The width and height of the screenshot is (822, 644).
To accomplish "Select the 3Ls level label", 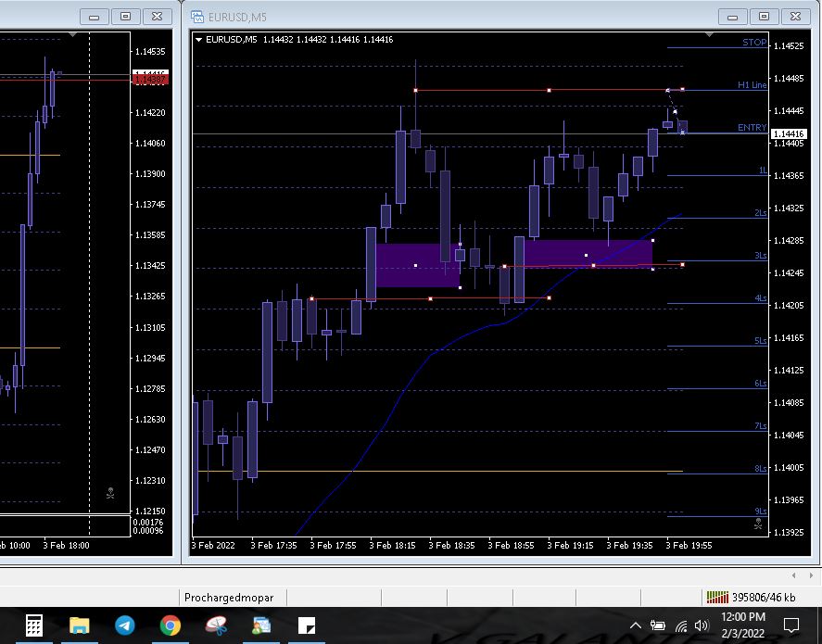I will pyautogui.click(x=760, y=256).
